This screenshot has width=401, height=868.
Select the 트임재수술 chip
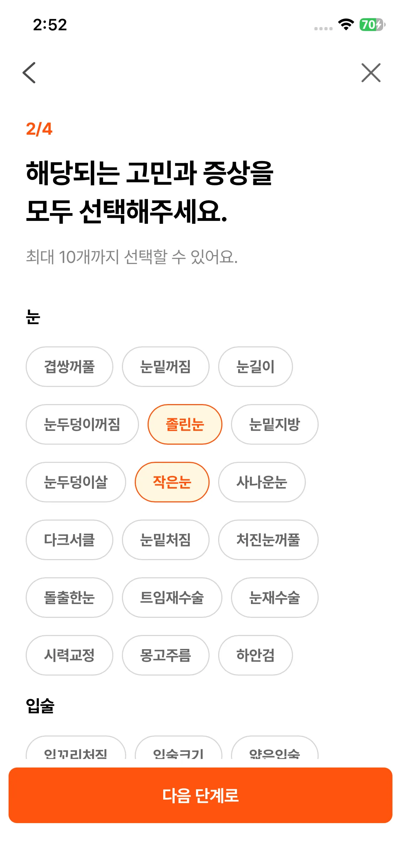pos(172,598)
